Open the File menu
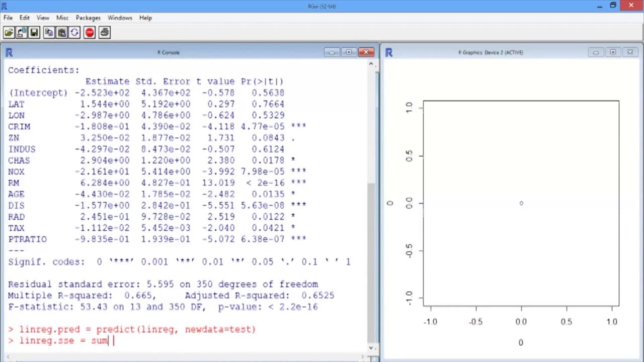 8,18
